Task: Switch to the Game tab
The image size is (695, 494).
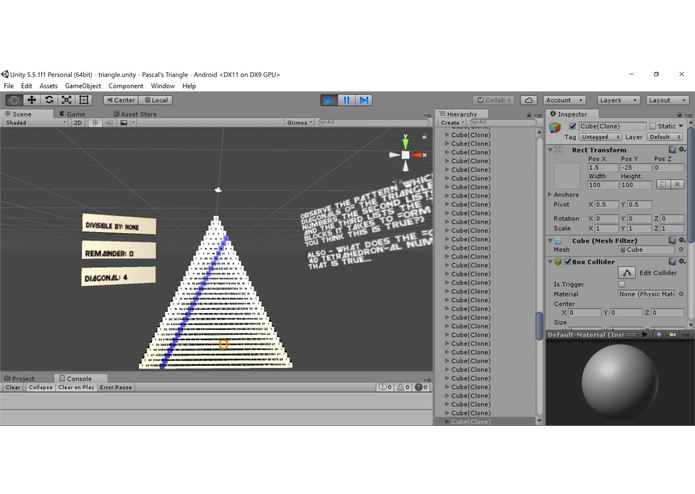Action: click(x=72, y=114)
